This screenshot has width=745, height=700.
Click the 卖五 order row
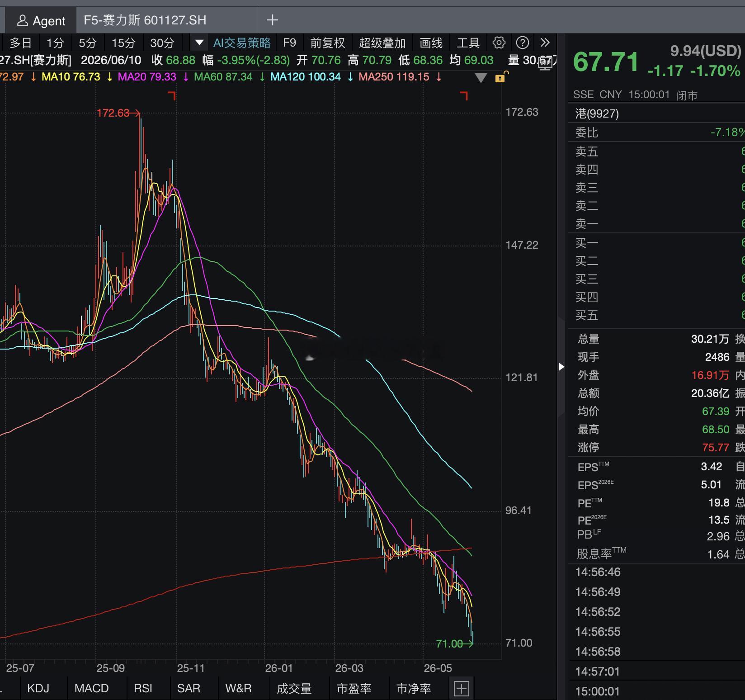click(656, 151)
